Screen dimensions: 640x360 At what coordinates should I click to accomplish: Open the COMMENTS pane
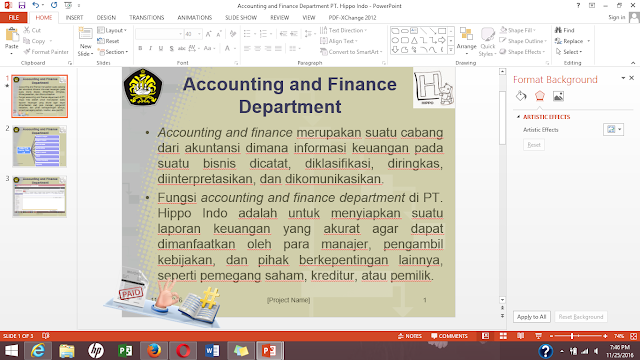click(449, 336)
